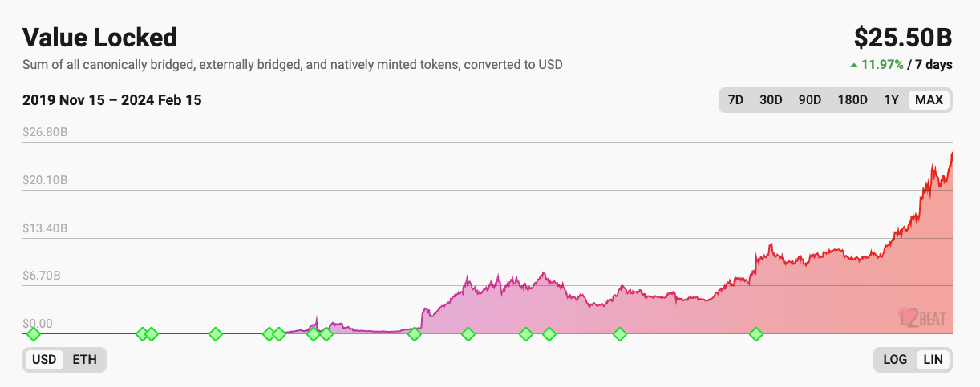Click the leftmost green diamond milestone marker

point(33,333)
